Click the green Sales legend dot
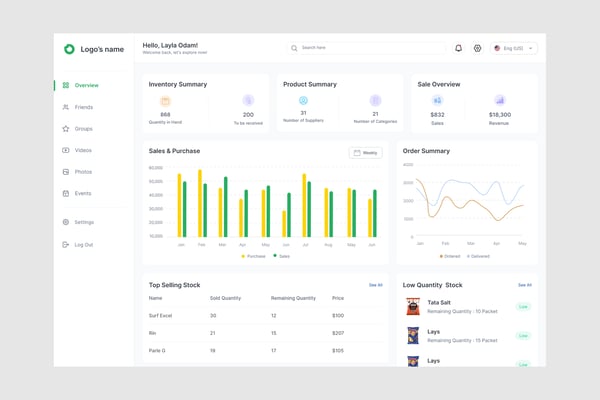600x400 pixels. point(275,255)
